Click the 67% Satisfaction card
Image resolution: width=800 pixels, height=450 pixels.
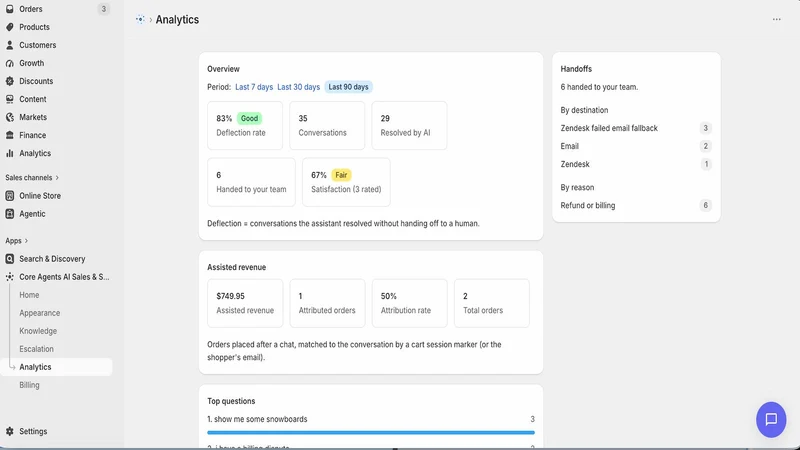346,182
